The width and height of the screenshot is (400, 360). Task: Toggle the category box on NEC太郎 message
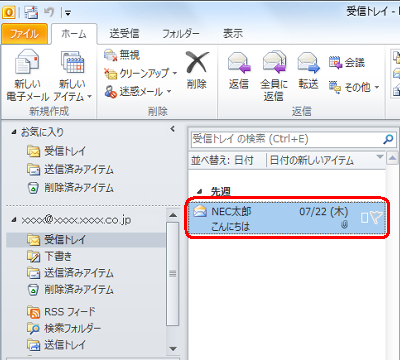[364, 218]
